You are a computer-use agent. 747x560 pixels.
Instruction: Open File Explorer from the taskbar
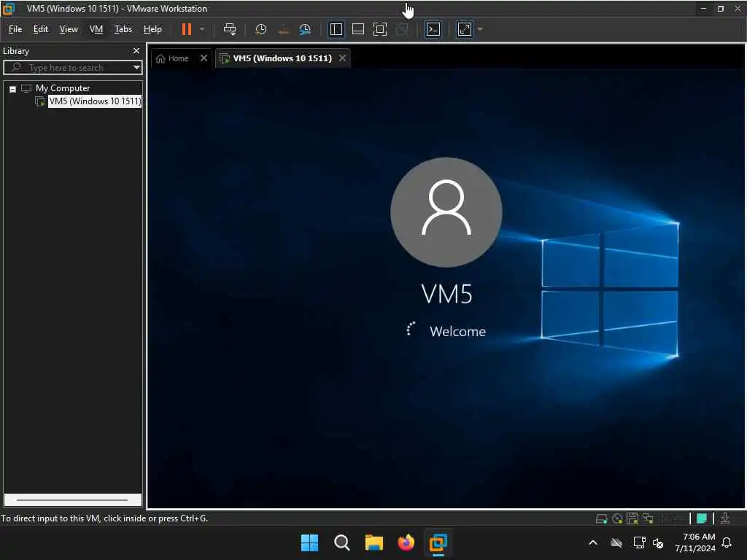click(374, 542)
